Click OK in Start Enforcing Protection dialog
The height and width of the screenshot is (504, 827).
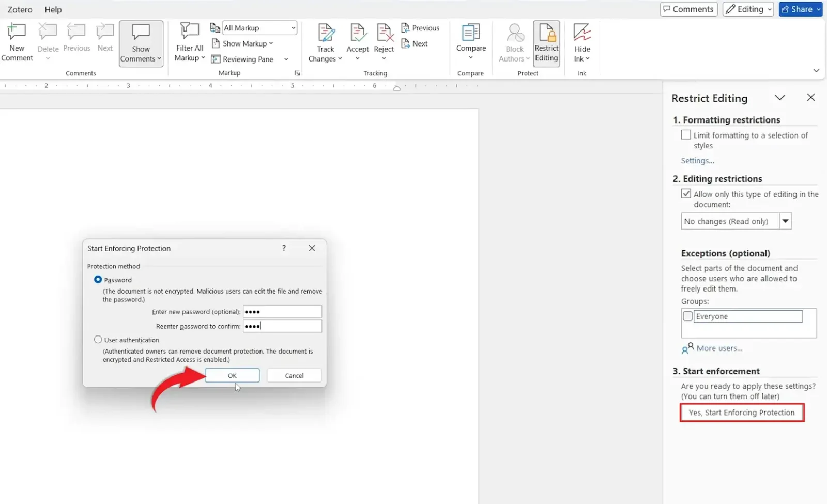tap(232, 376)
